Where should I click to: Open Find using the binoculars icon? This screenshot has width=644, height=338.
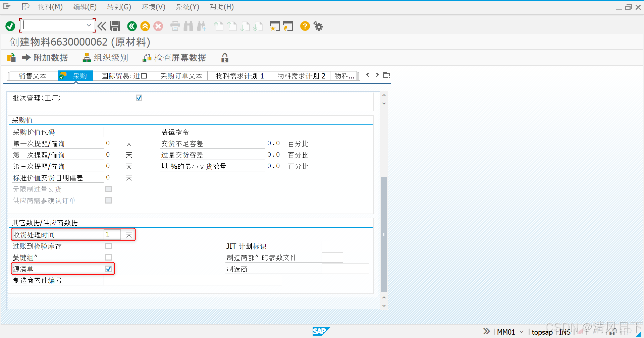(x=189, y=26)
